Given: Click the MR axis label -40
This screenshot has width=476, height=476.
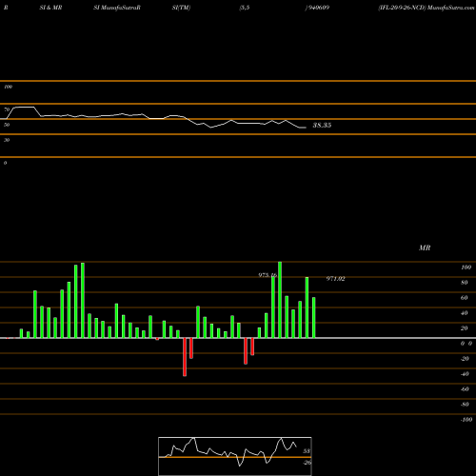Looking at the screenshot, I should click(465, 374).
